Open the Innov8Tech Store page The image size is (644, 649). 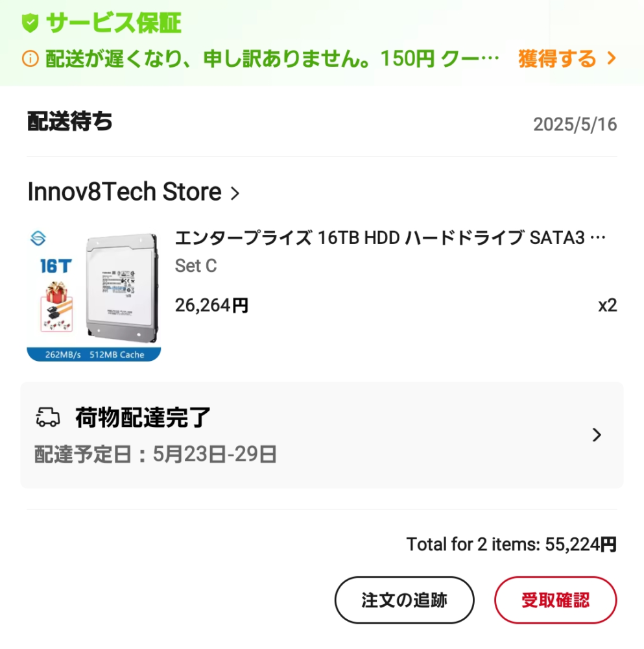[125, 192]
